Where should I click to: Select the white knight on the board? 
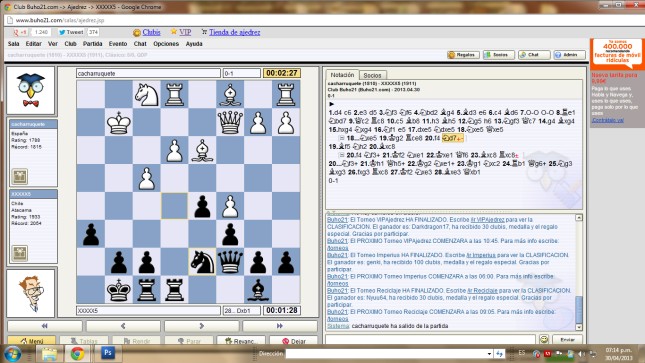[146, 94]
